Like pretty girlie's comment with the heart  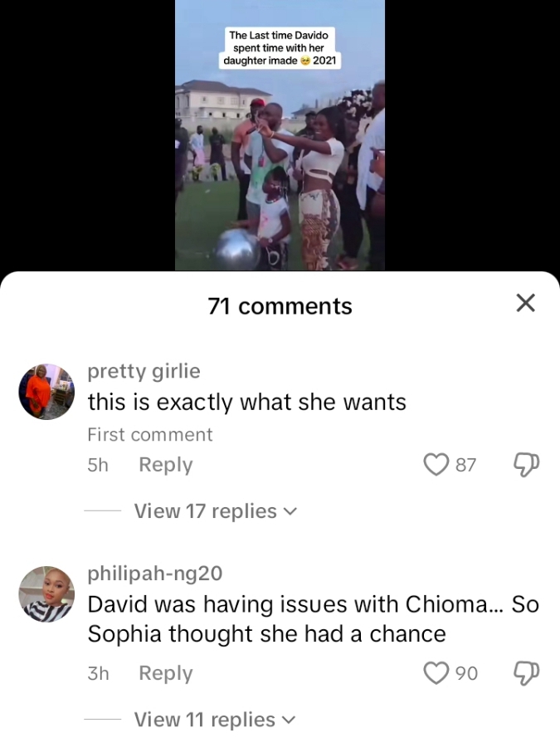tap(436, 464)
